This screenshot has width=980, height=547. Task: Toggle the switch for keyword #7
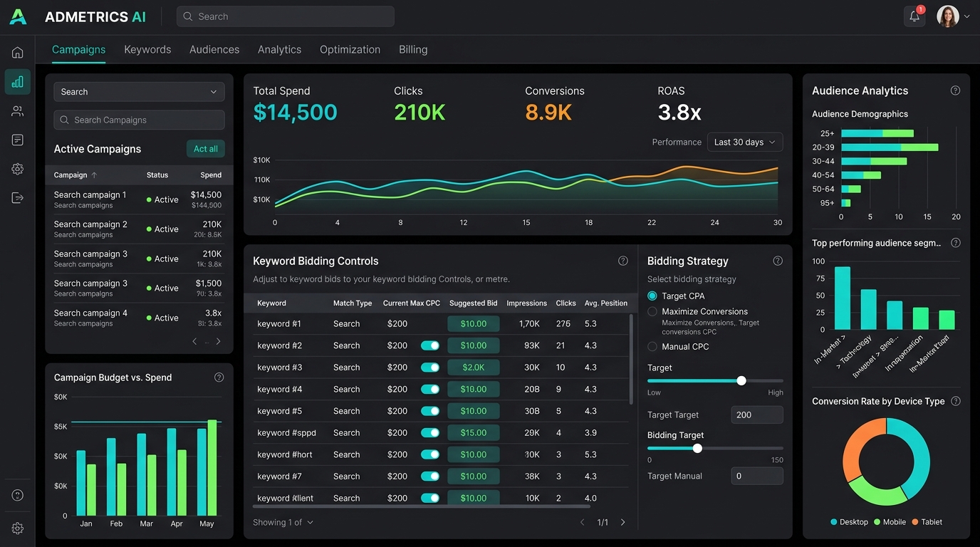point(430,476)
